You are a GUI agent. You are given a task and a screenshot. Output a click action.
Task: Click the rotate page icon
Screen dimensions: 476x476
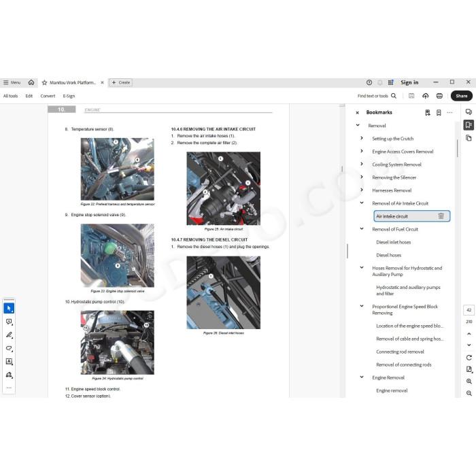pyautogui.click(x=469, y=358)
